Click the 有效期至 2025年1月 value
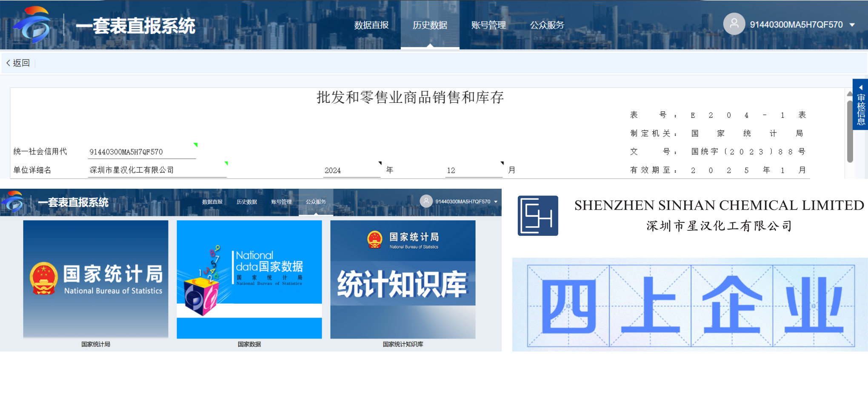Screen dimensions: 868x408 [x=748, y=170]
